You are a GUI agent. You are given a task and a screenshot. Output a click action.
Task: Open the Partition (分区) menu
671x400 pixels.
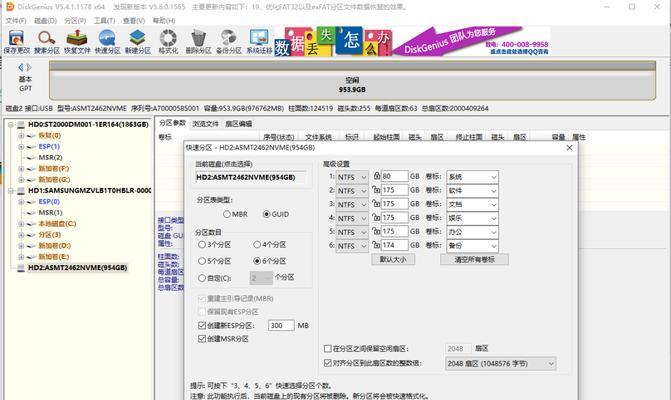(x=75, y=21)
